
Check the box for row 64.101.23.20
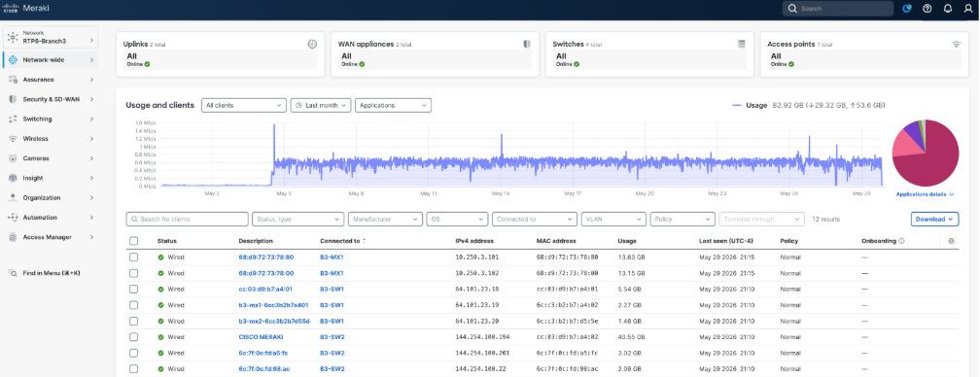click(x=134, y=321)
